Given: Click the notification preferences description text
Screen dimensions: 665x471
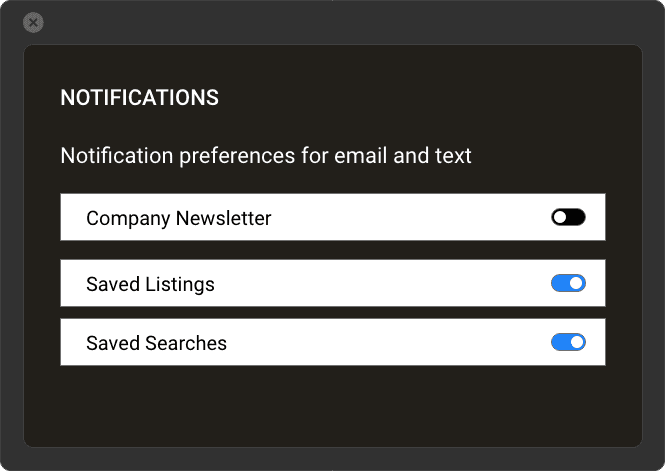Looking at the screenshot, I should (x=266, y=156).
